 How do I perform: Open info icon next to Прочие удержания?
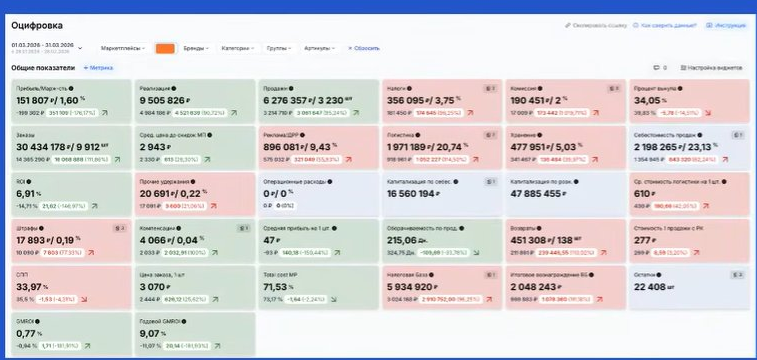tap(193, 182)
